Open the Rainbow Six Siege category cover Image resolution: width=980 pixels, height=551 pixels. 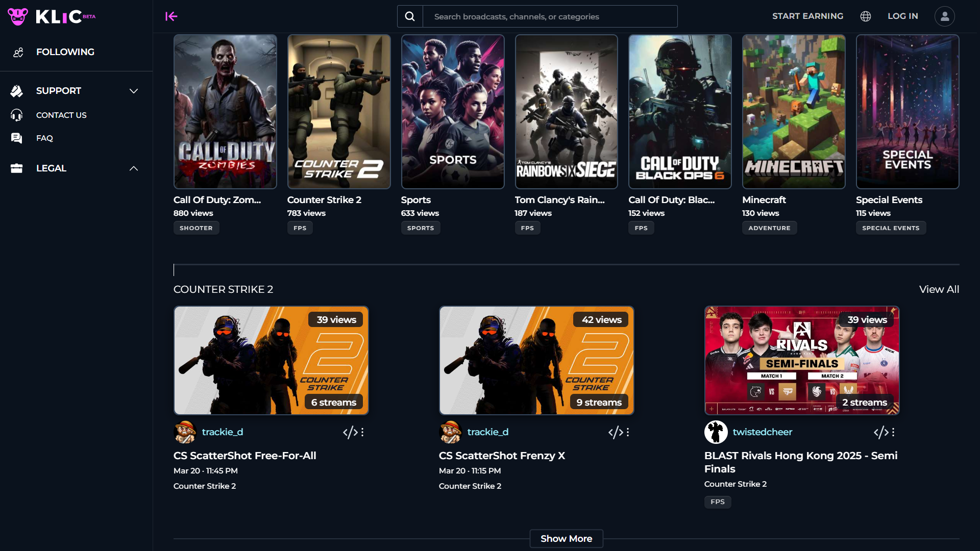coord(566,112)
